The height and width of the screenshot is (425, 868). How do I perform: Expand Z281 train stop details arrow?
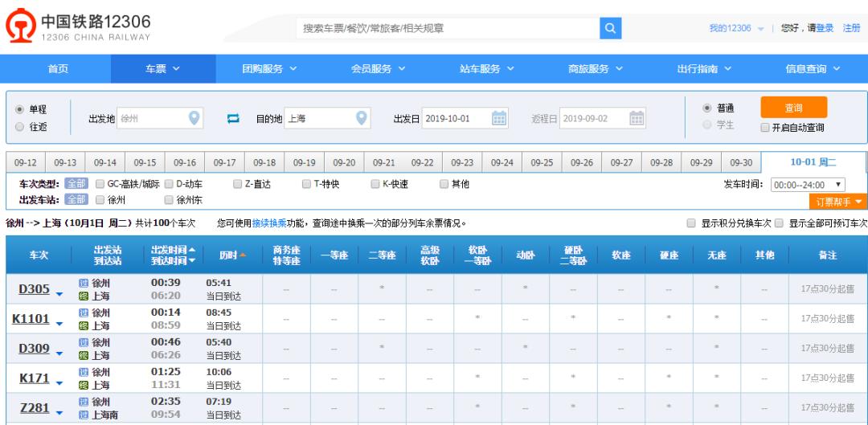point(59,413)
